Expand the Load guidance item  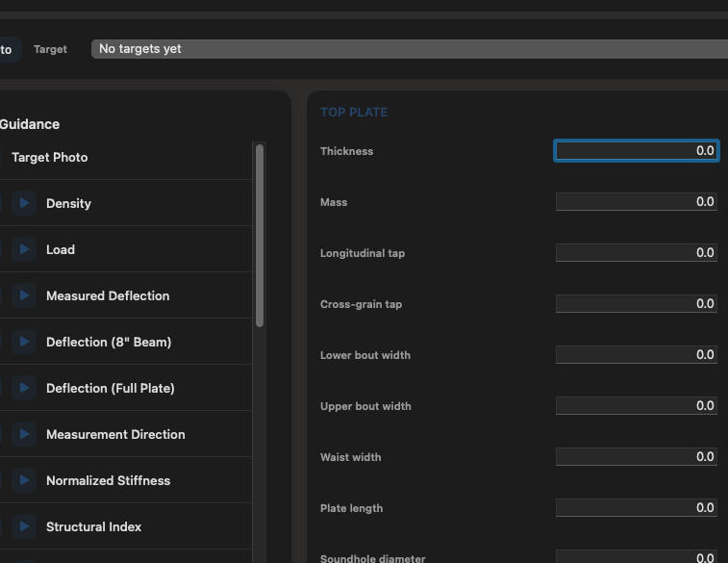pos(24,249)
